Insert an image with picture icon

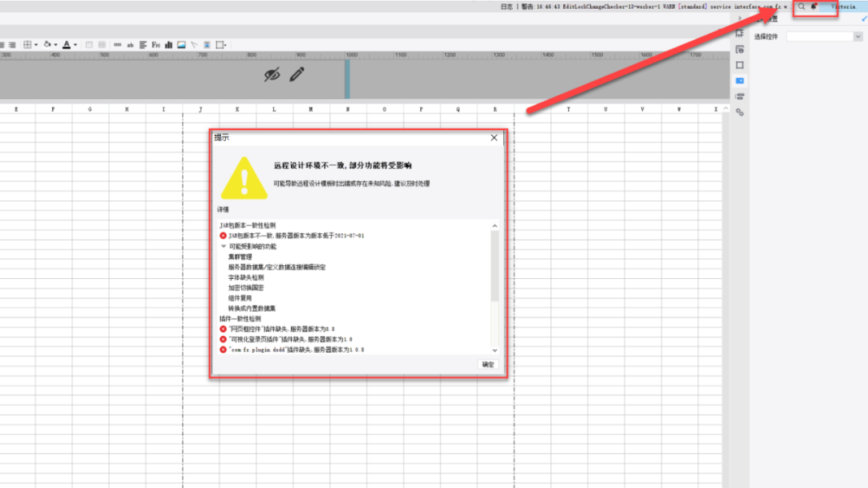pos(181,45)
